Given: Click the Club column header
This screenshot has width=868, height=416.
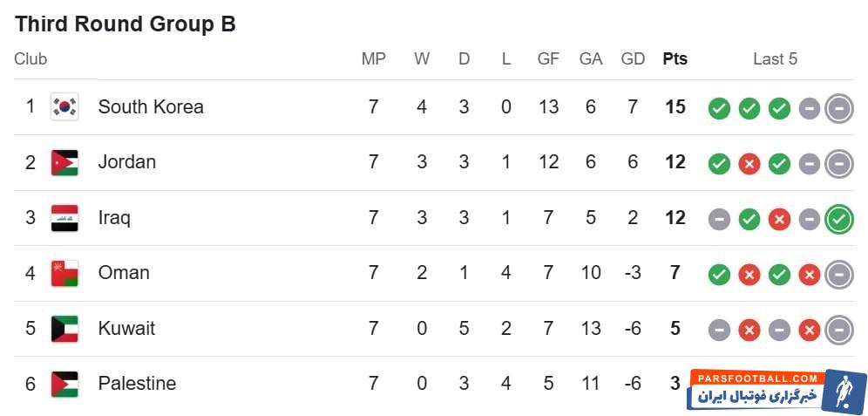Looking at the screenshot, I should (x=31, y=59).
